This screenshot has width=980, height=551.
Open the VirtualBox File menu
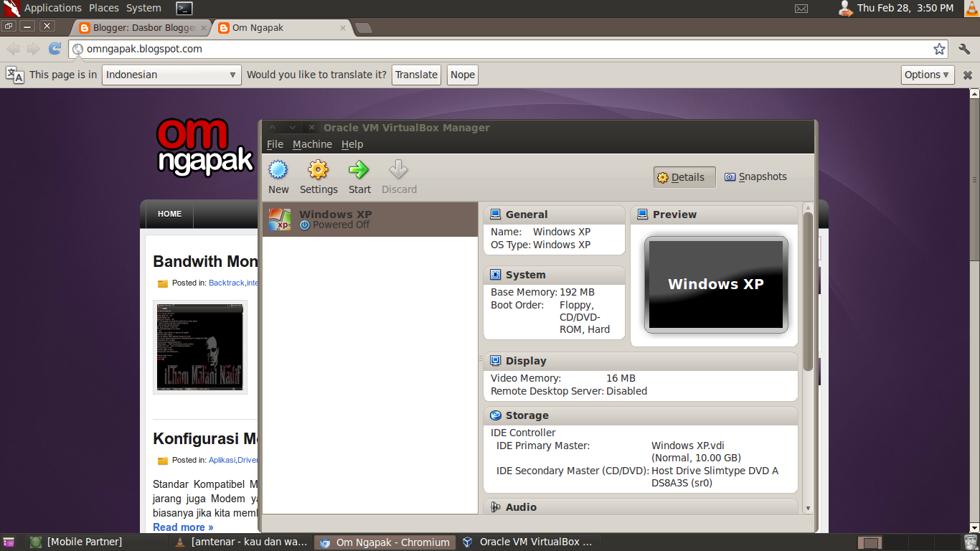tap(275, 144)
